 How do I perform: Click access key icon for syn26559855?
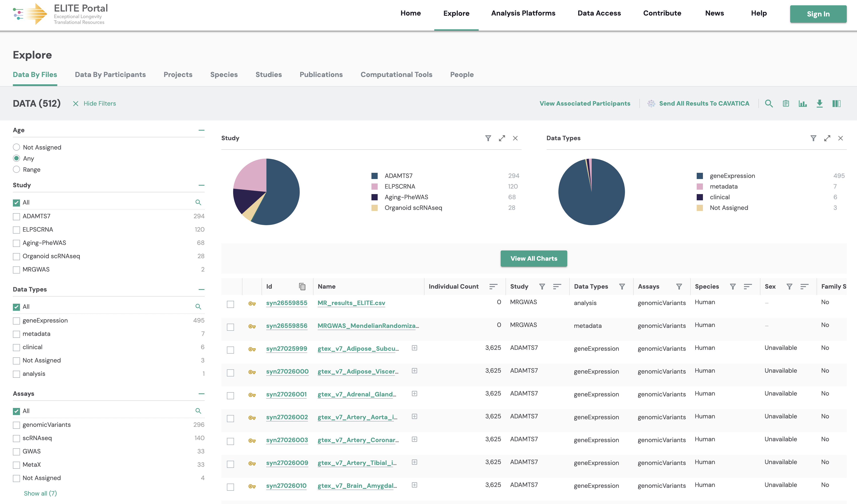pos(252,303)
